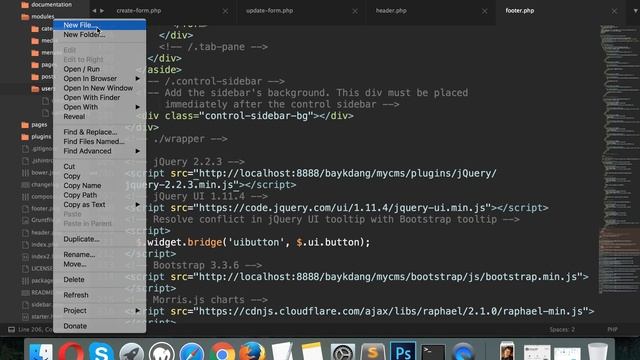Select Open / Run menu entry

pyautogui.click(x=100, y=69)
